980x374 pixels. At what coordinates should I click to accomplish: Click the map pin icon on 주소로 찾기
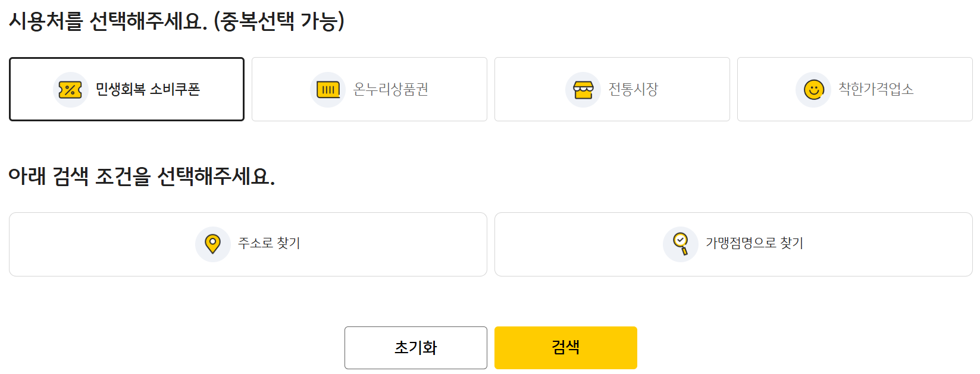tap(213, 244)
